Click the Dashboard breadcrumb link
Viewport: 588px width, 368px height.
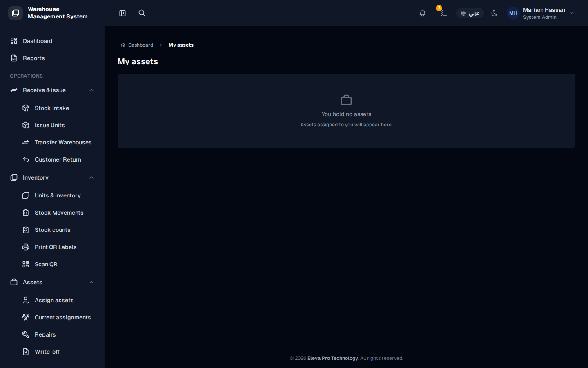(137, 45)
